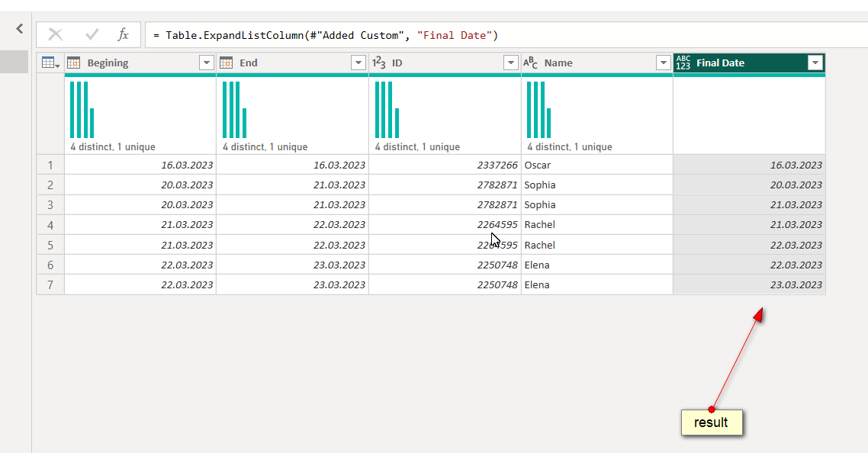Image resolution: width=868 pixels, height=453 pixels.
Task: Click the ID cell 2337266
Action: 445,165
